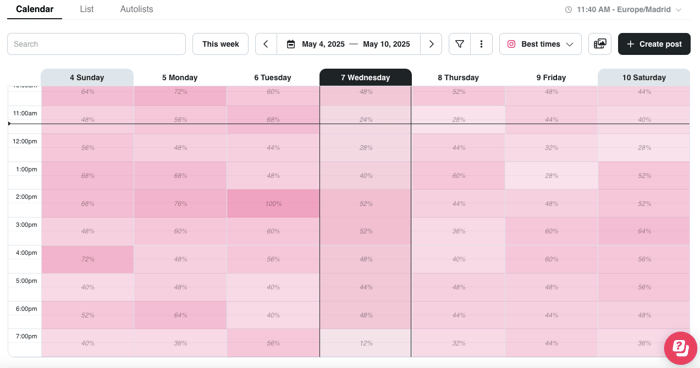Select the 10 Saturday column header
Screen dimensions: 700x368
point(644,77)
